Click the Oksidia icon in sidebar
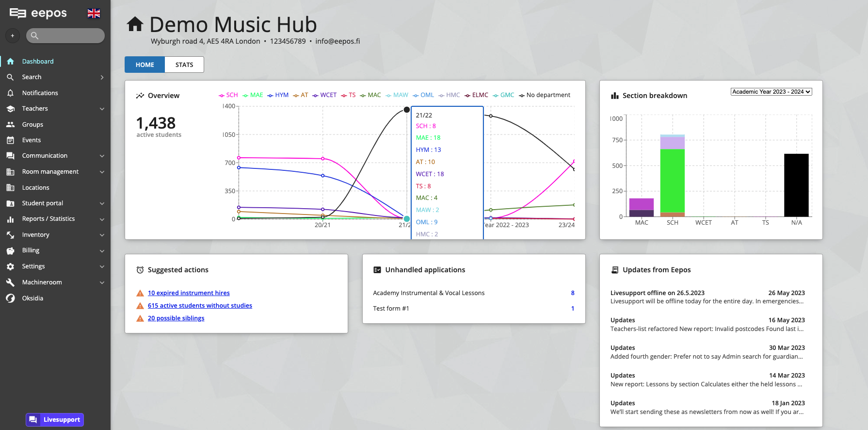The height and width of the screenshot is (430, 868). pyautogui.click(x=10, y=298)
